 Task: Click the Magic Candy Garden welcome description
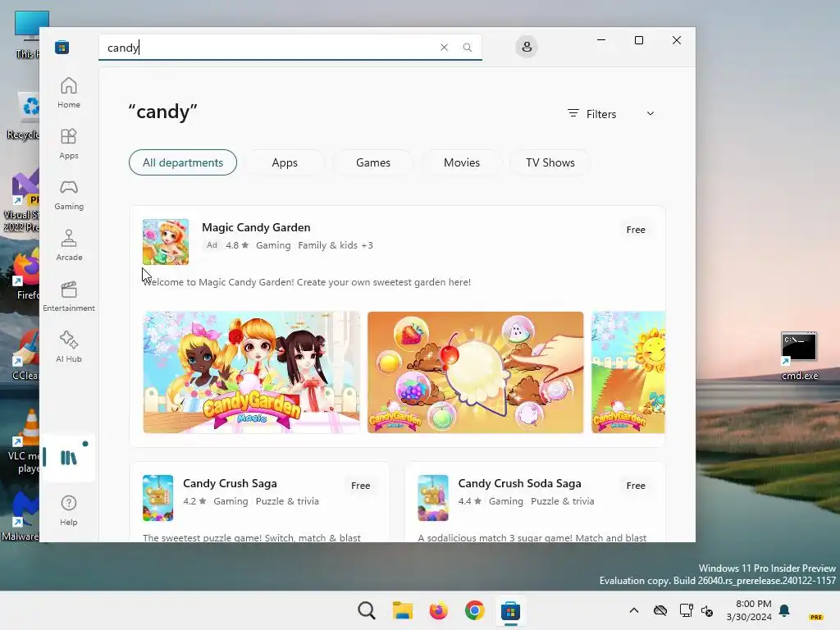point(307,282)
